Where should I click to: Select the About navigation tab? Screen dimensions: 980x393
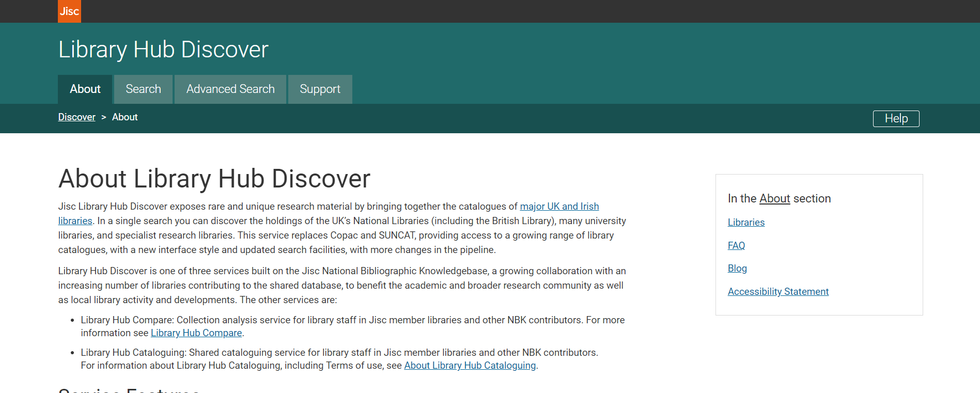point(85,89)
